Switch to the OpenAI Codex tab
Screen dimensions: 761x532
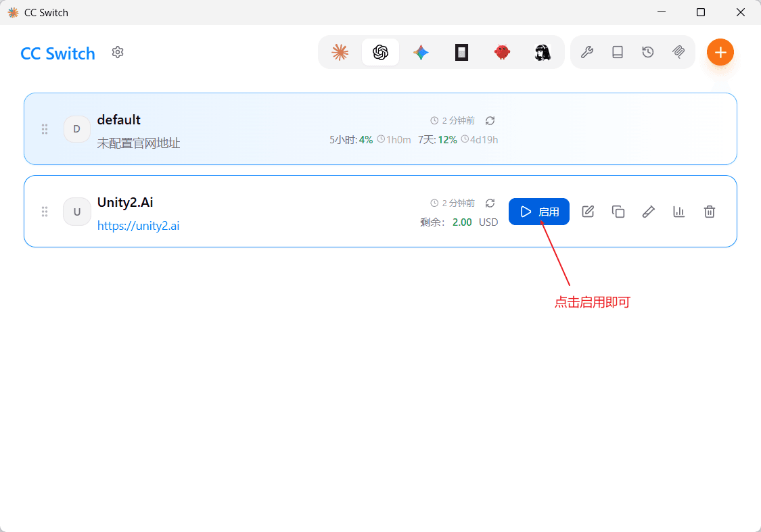(x=380, y=52)
